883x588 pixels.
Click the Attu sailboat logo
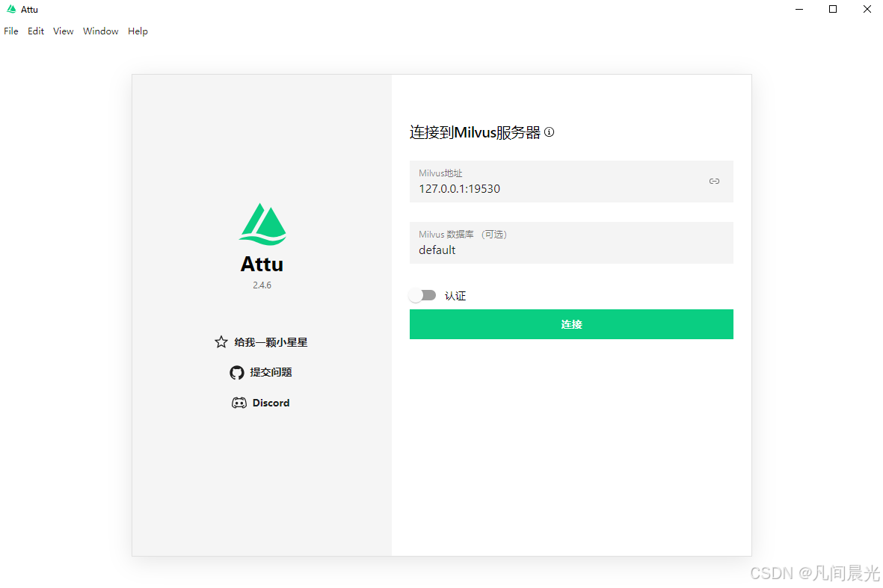click(x=262, y=224)
